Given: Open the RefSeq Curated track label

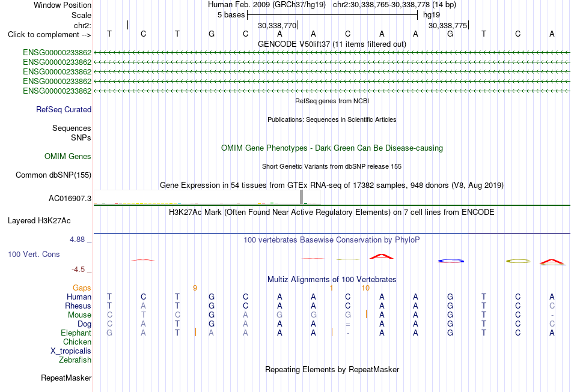Looking at the screenshot, I should click(64, 109).
